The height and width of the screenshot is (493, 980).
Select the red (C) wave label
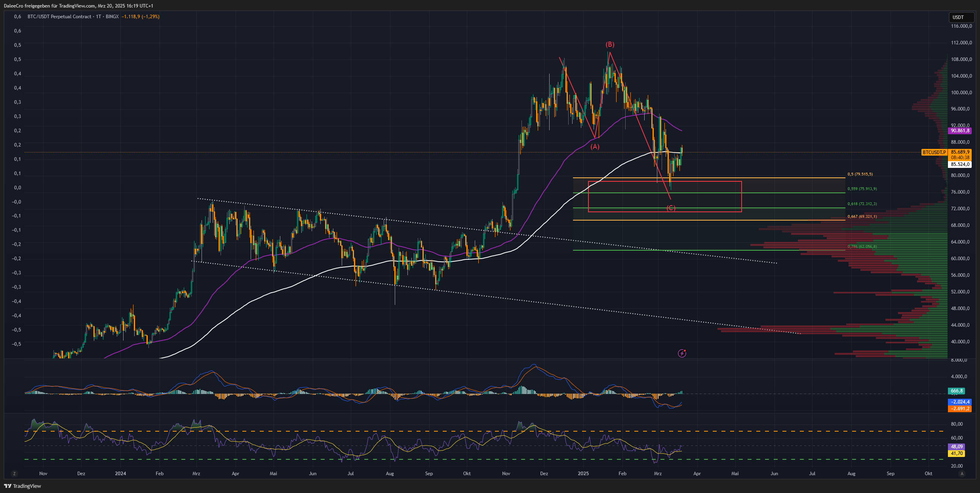(x=671, y=208)
